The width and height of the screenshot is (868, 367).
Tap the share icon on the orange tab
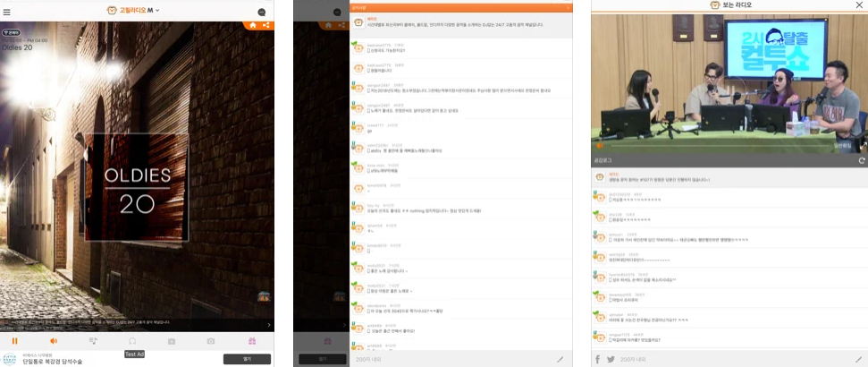[x=266, y=25]
